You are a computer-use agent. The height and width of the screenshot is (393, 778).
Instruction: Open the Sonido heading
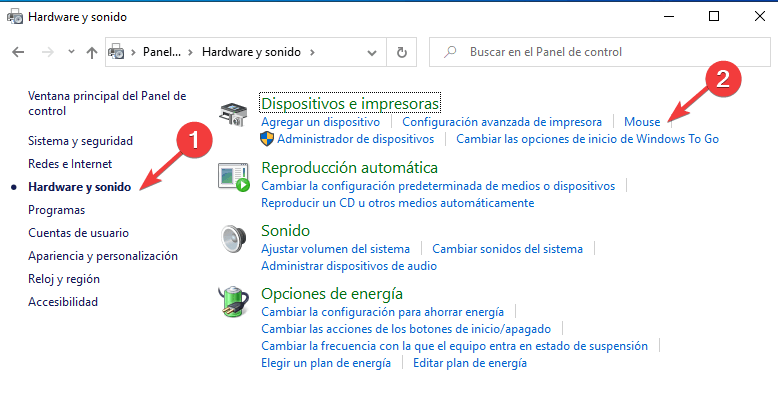(285, 231)
